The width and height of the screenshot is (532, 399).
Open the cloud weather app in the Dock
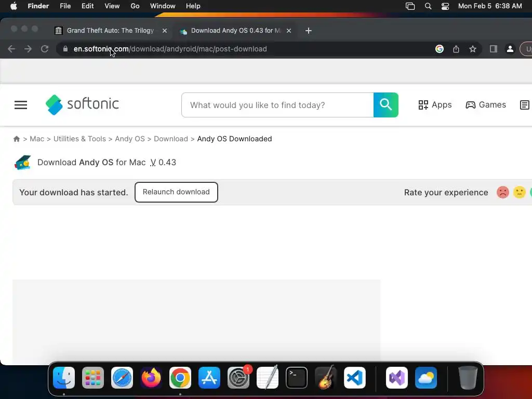click(426, 378)
